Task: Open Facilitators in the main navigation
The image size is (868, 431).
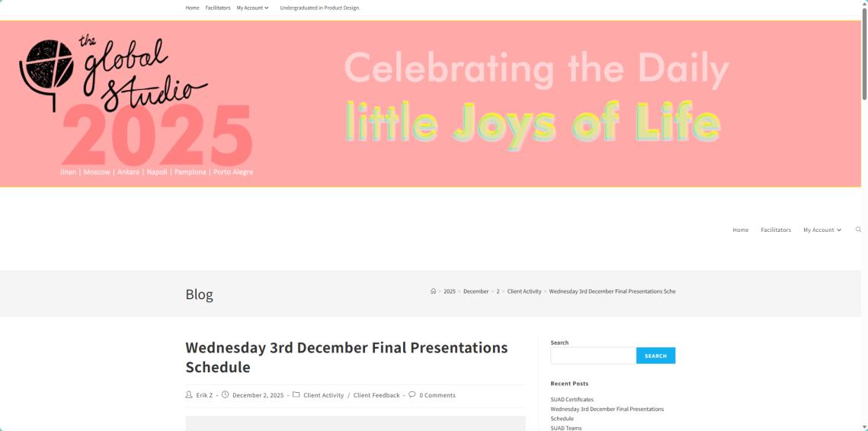Action: pos(776,230)
